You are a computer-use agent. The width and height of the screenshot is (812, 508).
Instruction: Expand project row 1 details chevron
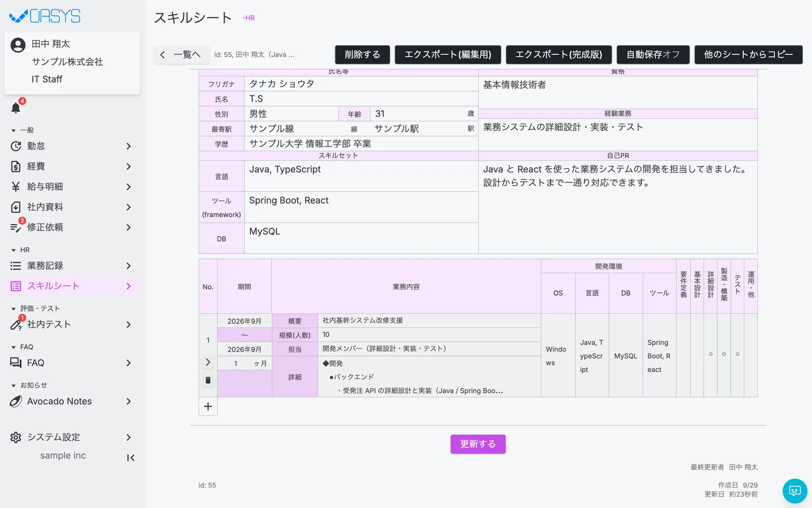pyautogui.click(x=208, y=362)
